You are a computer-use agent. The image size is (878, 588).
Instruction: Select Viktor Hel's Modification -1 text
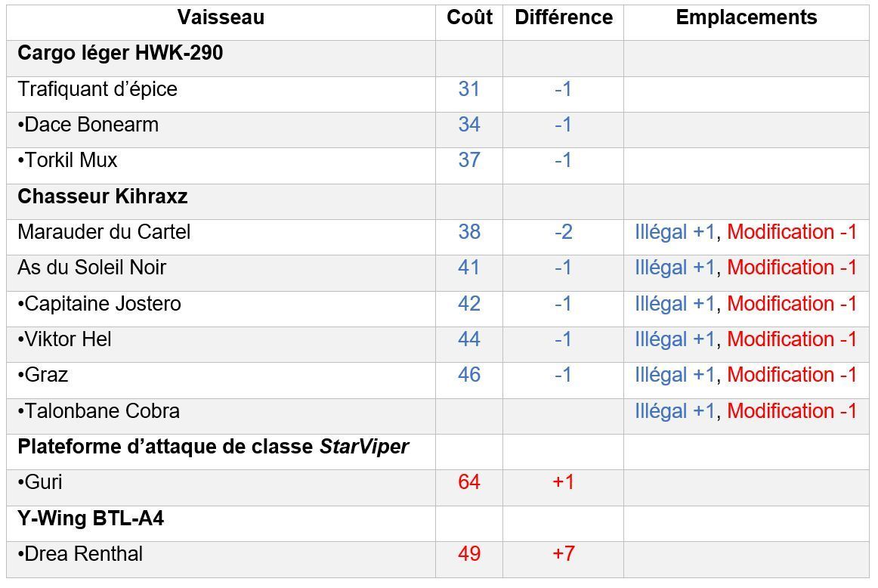[792, 339]
